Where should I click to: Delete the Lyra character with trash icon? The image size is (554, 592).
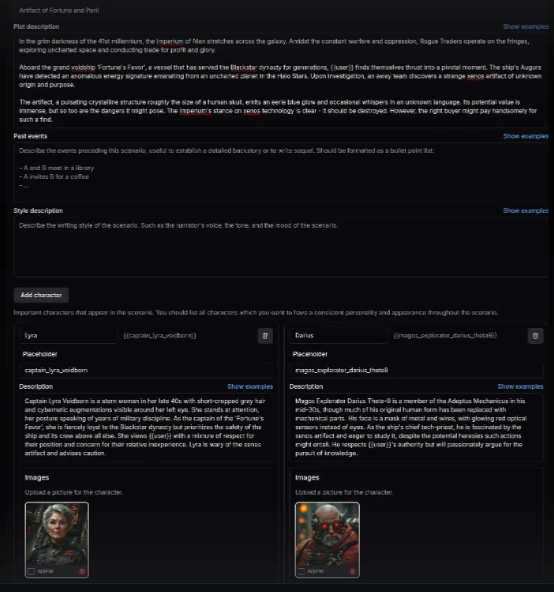[265, 336]
